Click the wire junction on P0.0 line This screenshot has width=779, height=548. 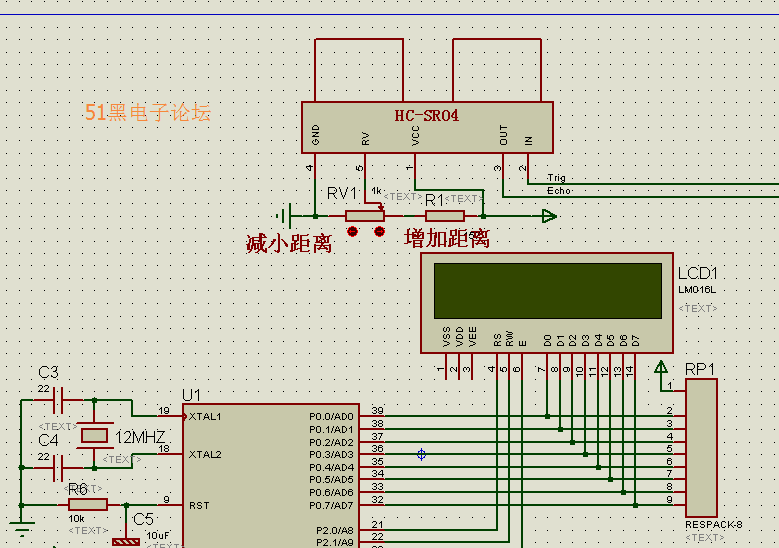tap(547, 416)
